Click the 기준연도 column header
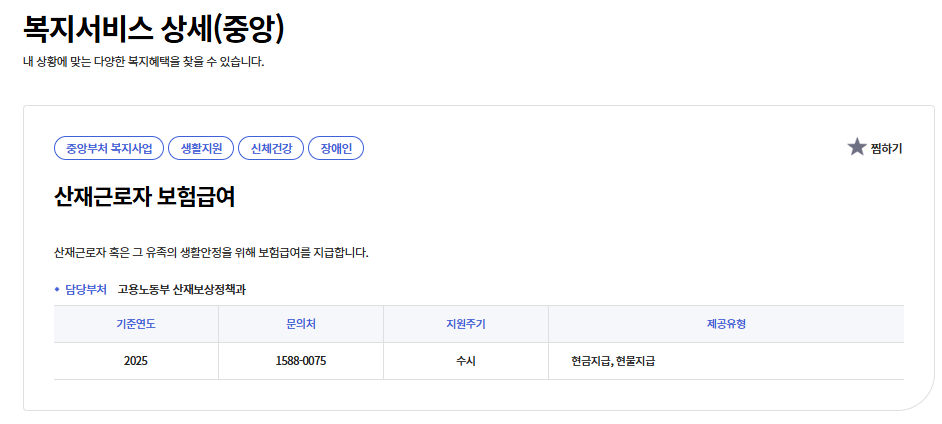This screenshot has height=424, width=942. coord(136,324)
